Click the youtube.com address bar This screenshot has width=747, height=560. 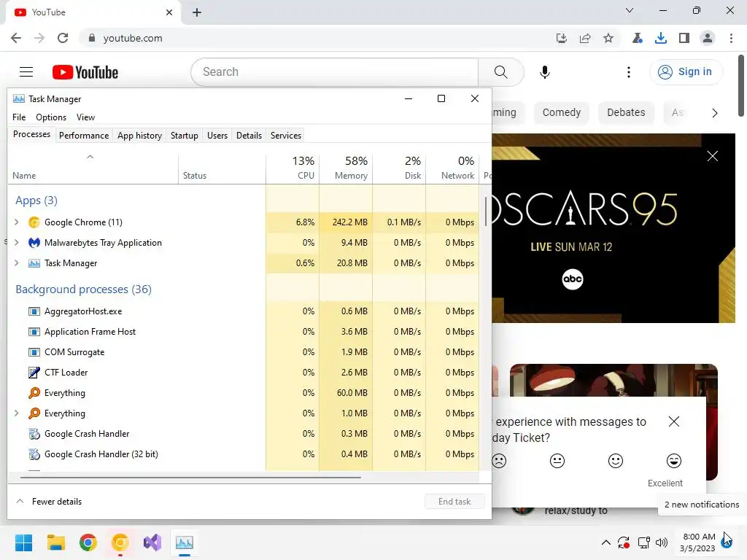(x=314, y=38)
